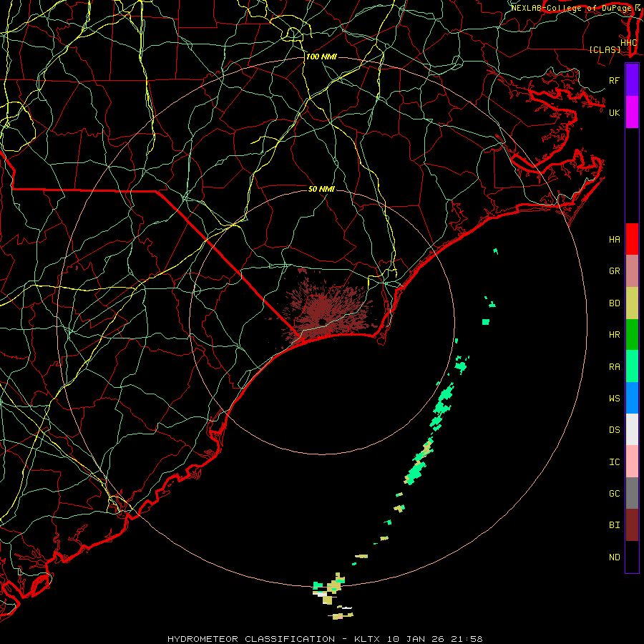Click the ND legend label

[614, 557]
